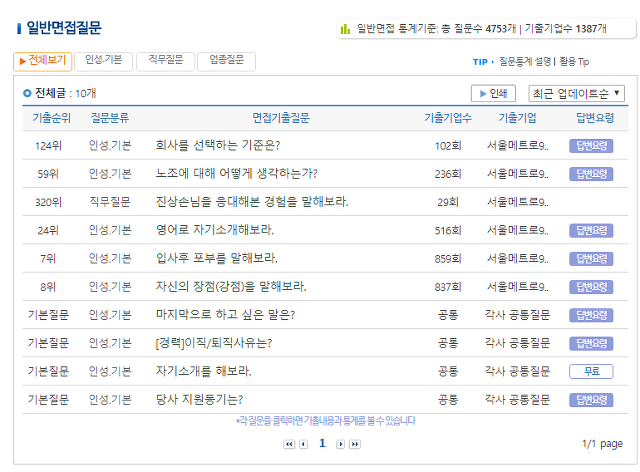
Task: Click the 8위 rank cell
Action: point(48,287)
